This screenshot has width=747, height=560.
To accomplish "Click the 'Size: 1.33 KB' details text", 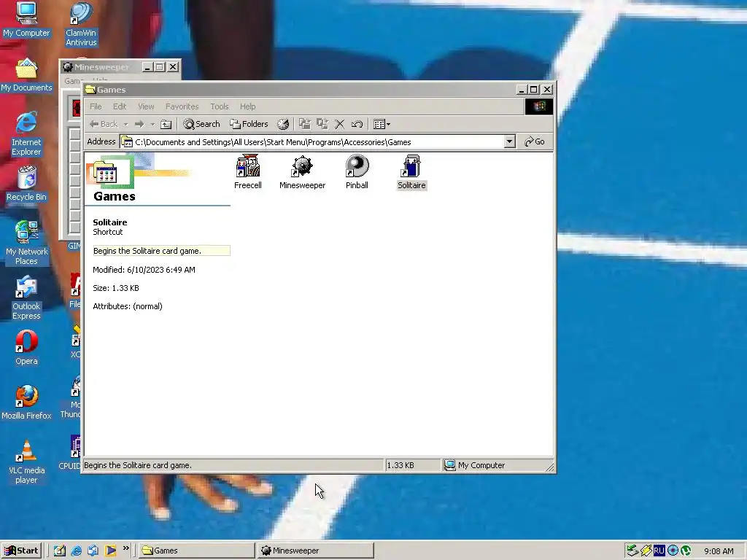I will click(116, 288).
